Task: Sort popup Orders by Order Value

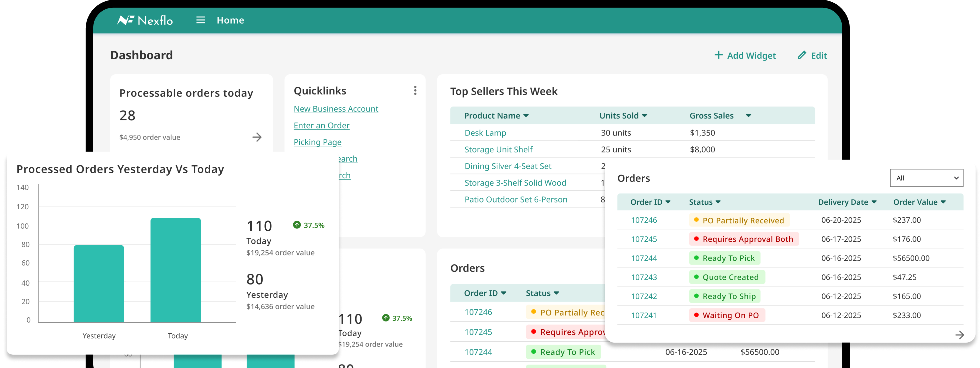Action: [x=919, y=202]
